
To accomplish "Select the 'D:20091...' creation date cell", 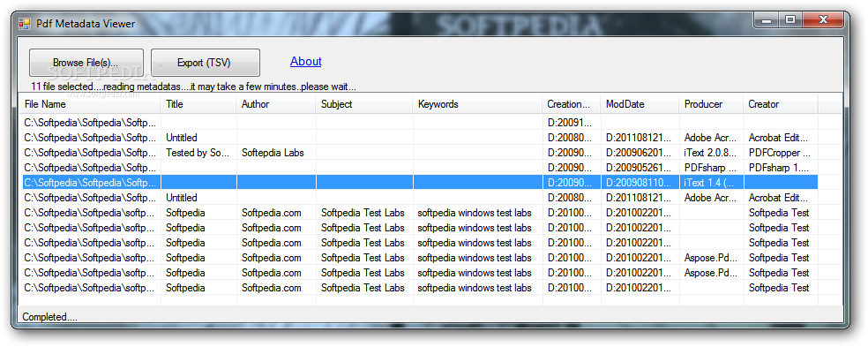I will [x=572, y=123].
